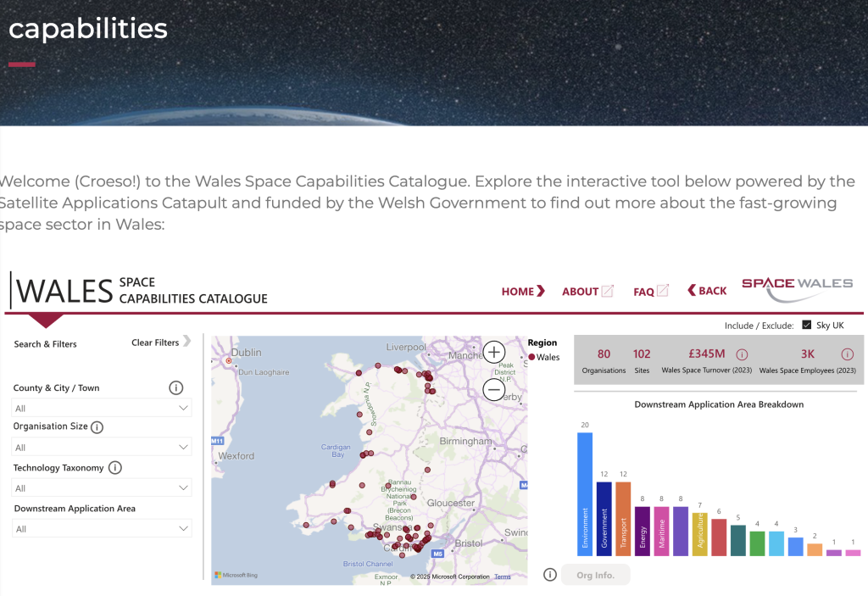Open info icon for Wales Space Employees
Image resolution: width=868 pixels, height=596 pixels.
(x=846, y=354)
